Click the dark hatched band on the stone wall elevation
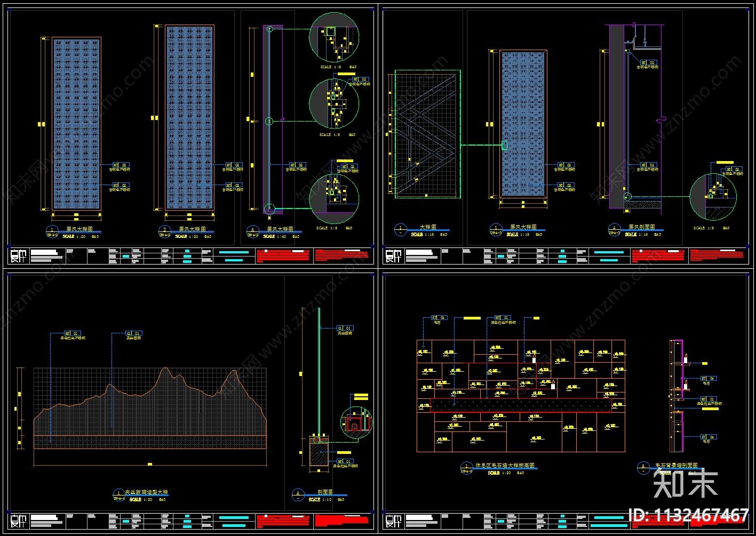 pos(521,405)
